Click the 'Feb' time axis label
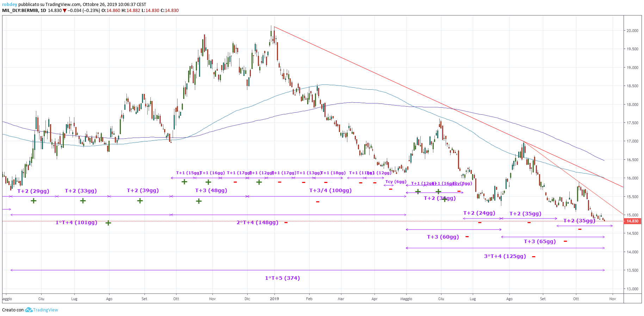 click(309, 299)
